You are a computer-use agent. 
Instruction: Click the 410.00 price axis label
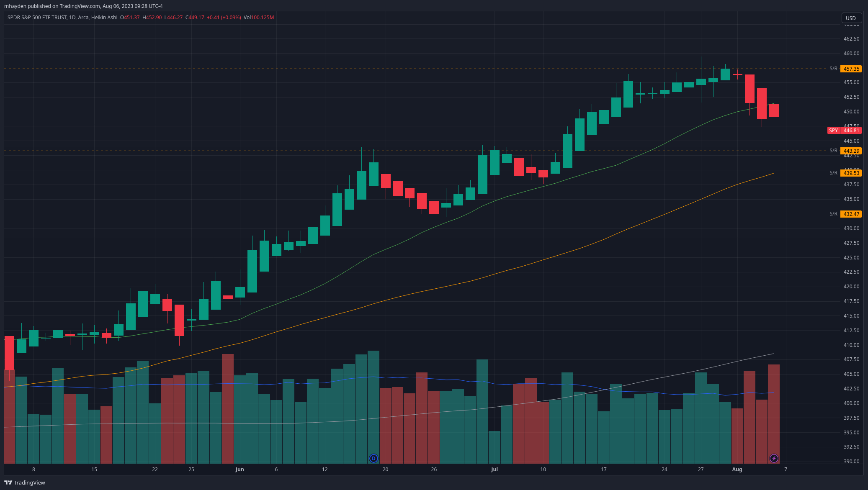tap(851, 345)
